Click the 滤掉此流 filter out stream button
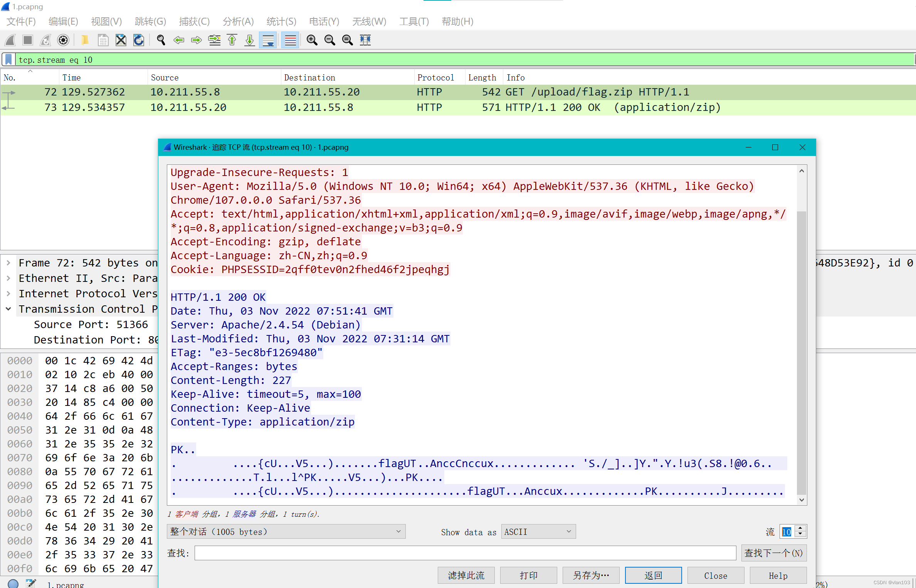This screenshot has width=916, height=588. pyautogui.click(x=466, y=575)
